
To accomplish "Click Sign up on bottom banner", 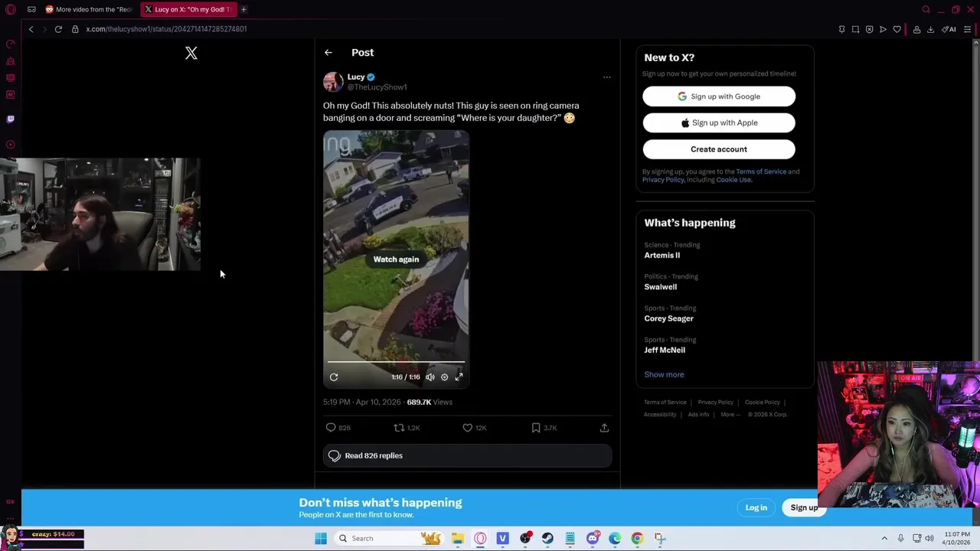I will [x=804, y=507].
